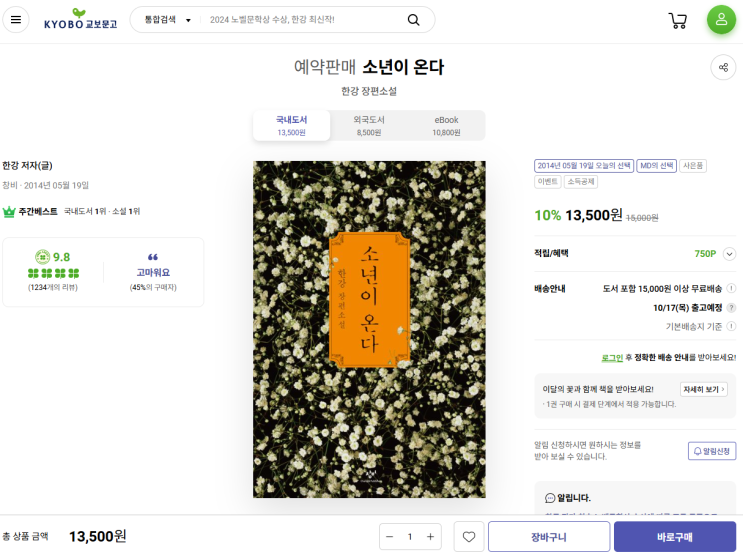The height and width of the screenshot is (555, 743).
Task: Click the 15,000원 strikethrough original price
Action: point(642,218)
